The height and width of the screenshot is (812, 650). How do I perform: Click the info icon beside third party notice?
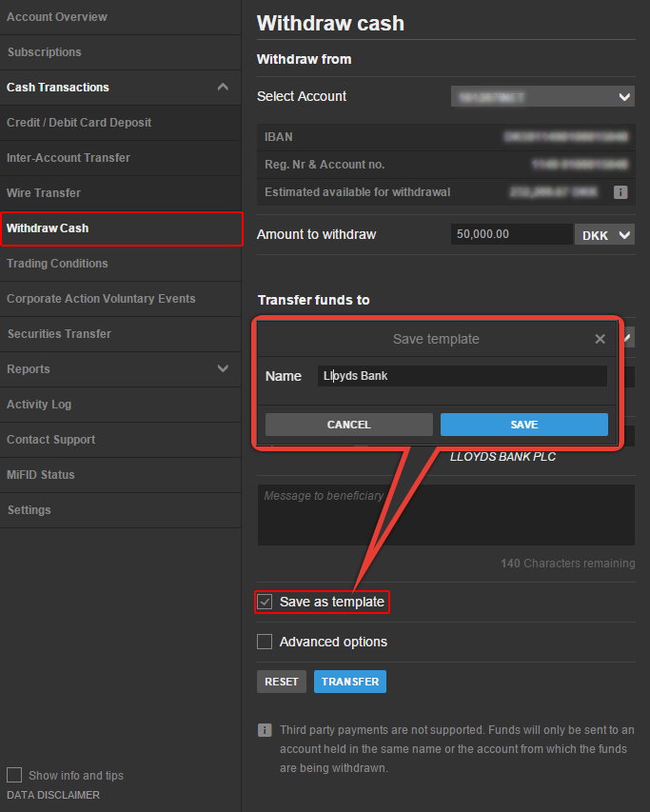pyautogui.click(x=265, y=730)
